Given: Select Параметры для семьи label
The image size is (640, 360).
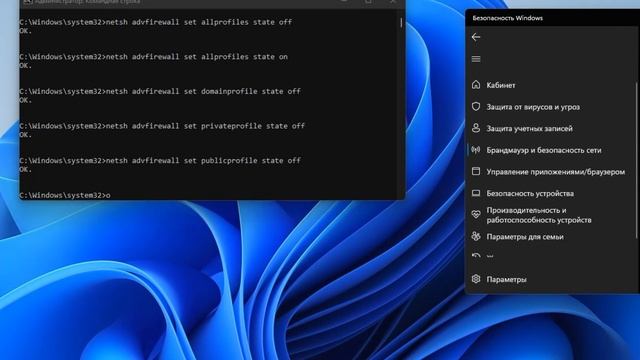Looking at the screenshot, I should (525, 237).
